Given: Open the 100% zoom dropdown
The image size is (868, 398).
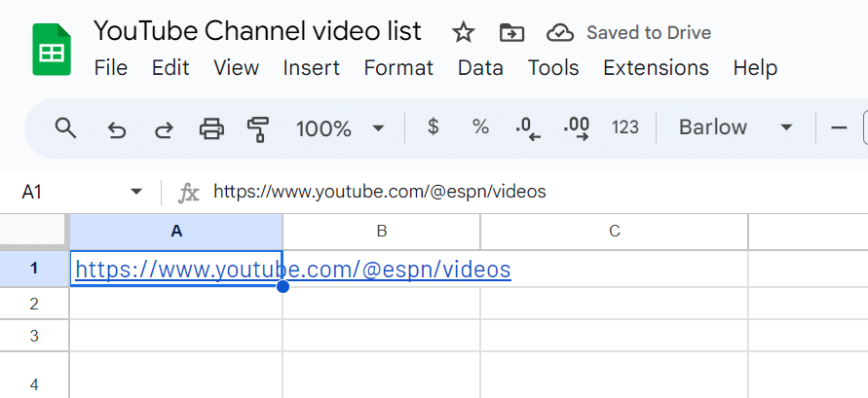Looking at the screenshot, I should pyautogui.click(x=340, y=128).
